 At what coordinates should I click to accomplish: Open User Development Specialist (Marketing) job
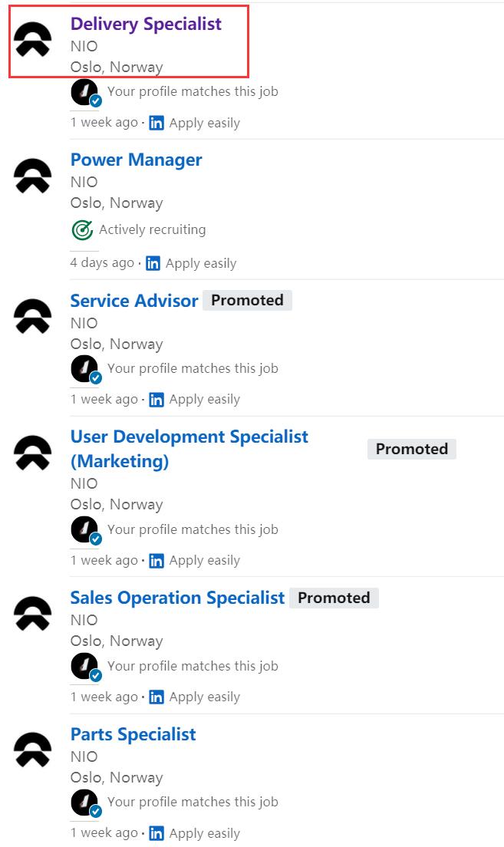pyautogui.click(x=189, y=449)
